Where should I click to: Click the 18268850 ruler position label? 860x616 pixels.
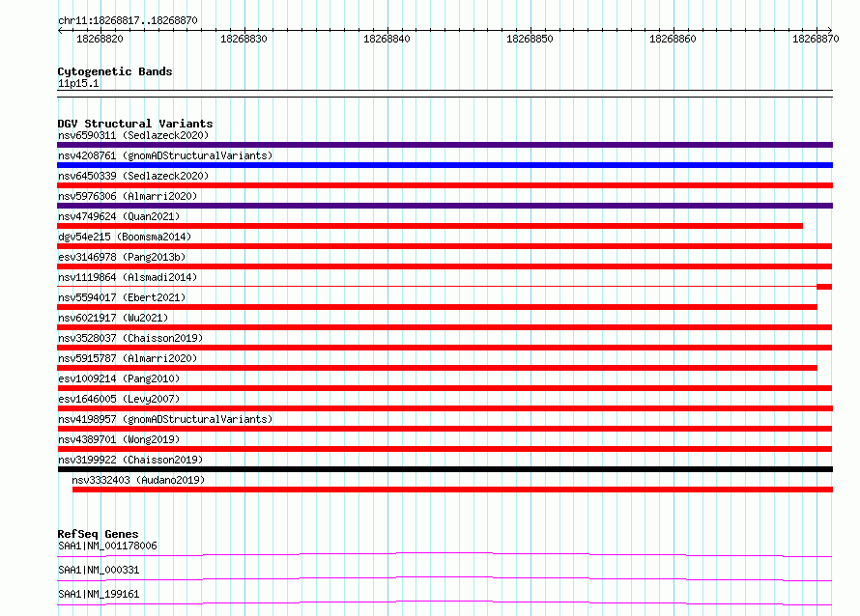pos(530,39)
